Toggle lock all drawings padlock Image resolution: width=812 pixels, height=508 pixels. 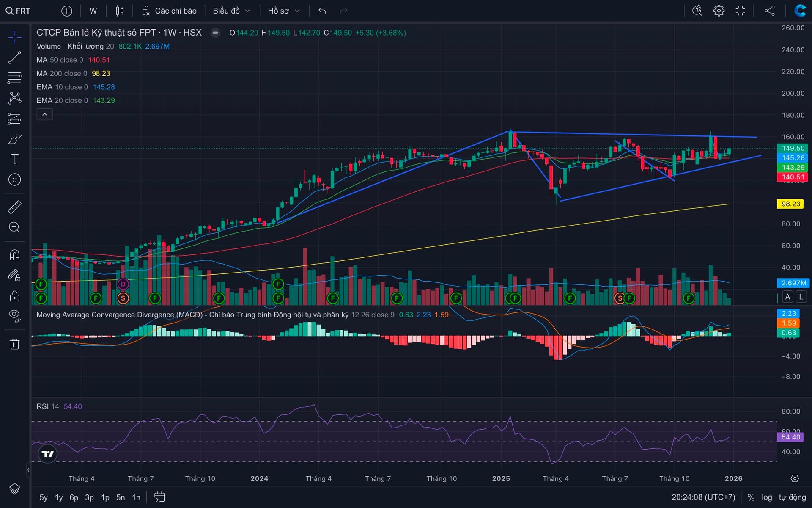click(14, 296)
